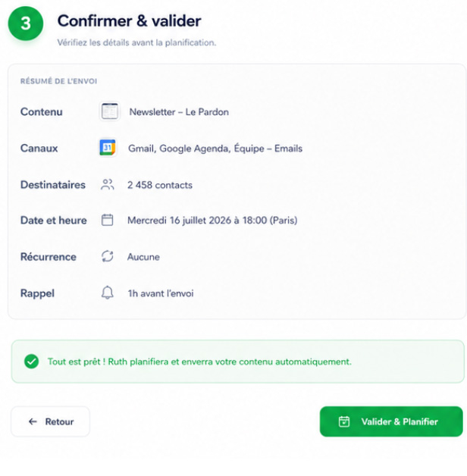
Task: Click the green checkmark success icon
Action: 31,362
